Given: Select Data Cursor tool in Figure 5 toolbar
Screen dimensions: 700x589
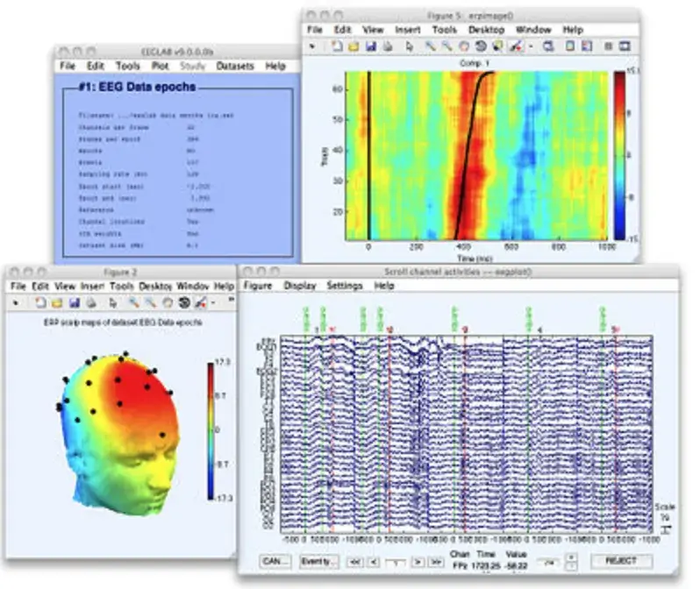Looking at the screenshot, I should click(497, 46).
